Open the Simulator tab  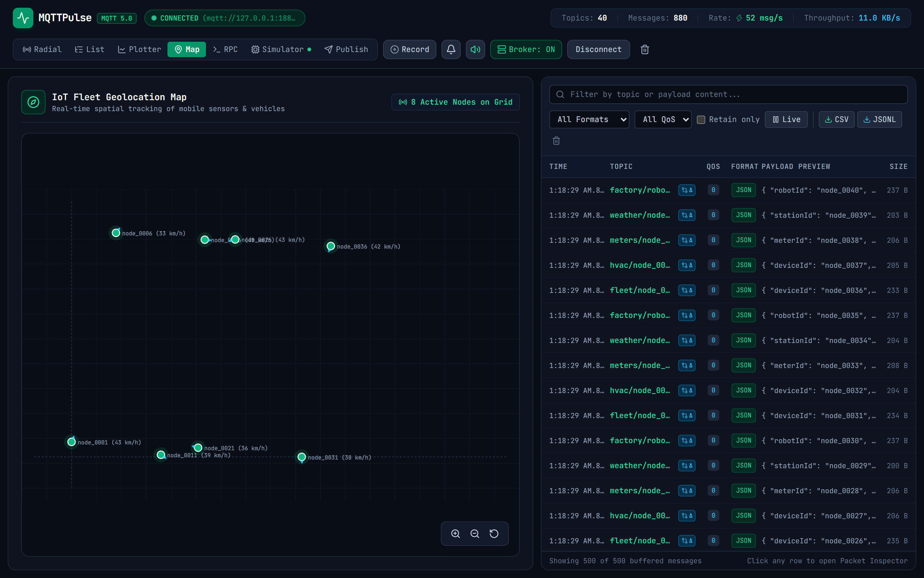281,49
